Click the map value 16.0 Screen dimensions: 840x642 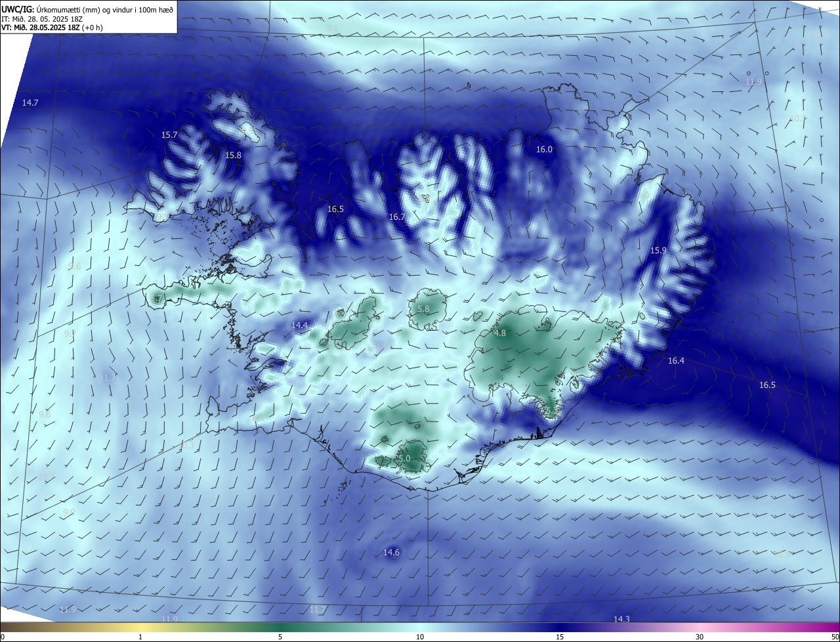click(544, 150)
